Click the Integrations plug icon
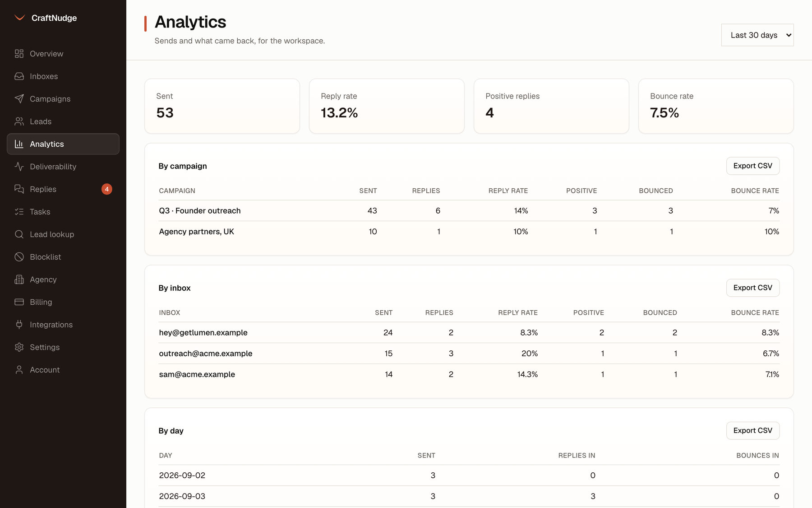The image size is (812, 508). [19, 325]
